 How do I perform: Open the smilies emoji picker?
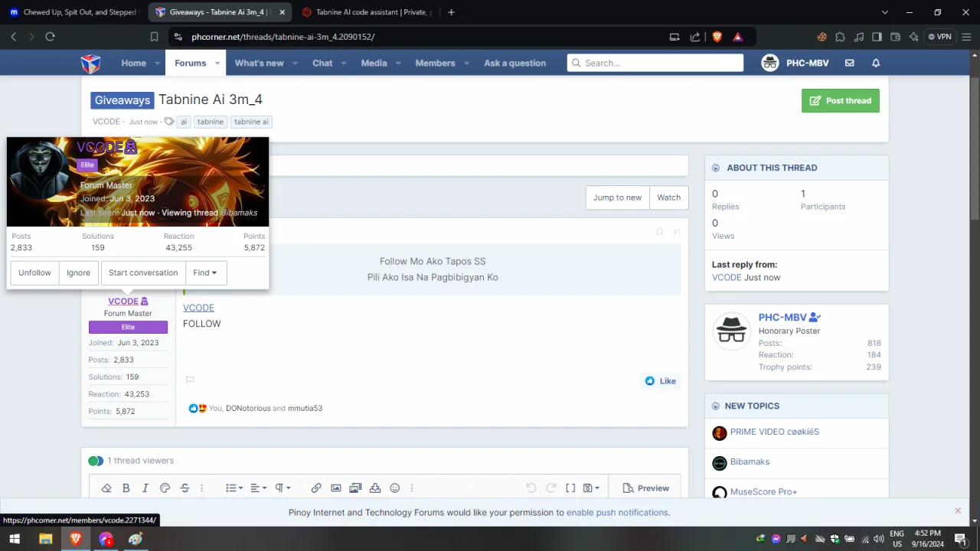coord(395,488)
